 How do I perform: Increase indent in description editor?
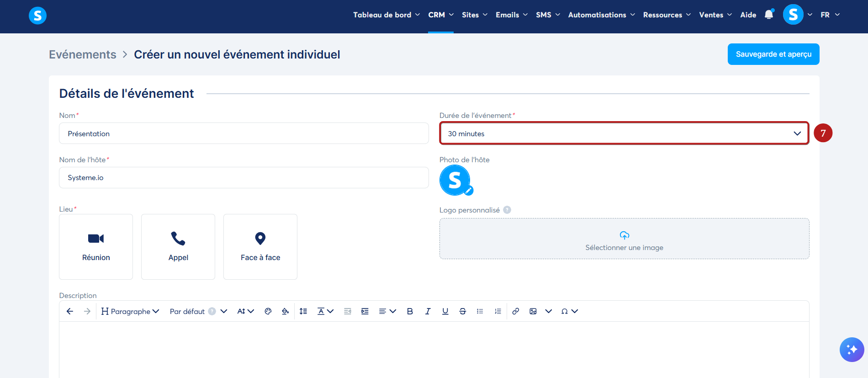pos(365,311)
